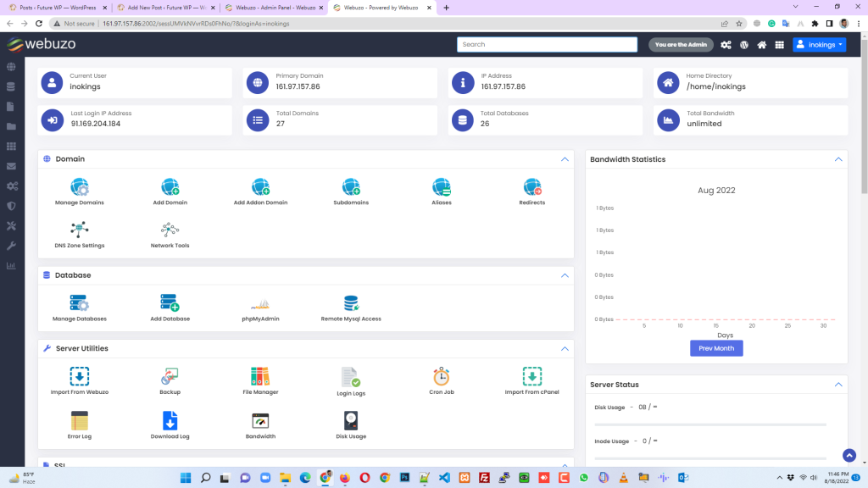
Task: Open the Aliases tool
Action: [x=441, y=192]
